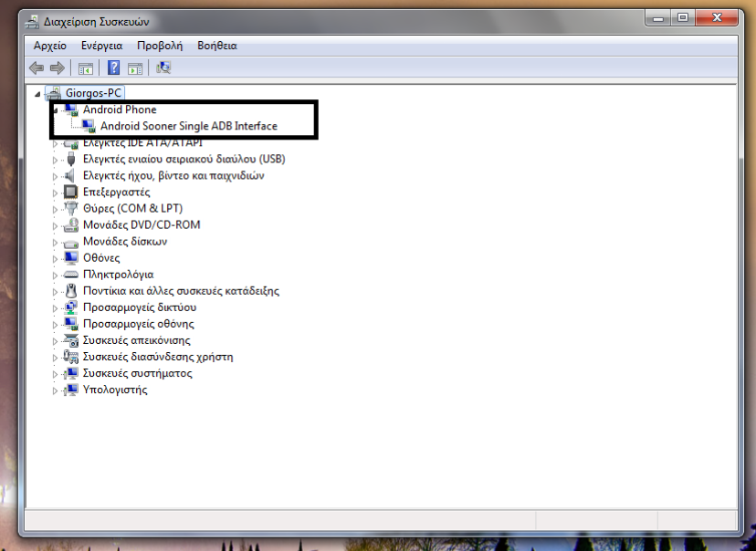
Task: Select the Οθόνες label
Action: pos(101,257)
